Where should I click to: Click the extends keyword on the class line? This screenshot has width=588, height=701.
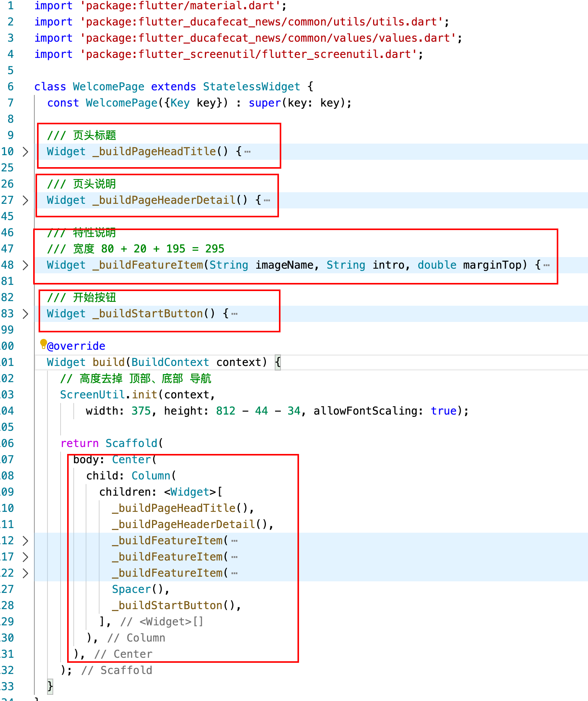coord(173,87)
